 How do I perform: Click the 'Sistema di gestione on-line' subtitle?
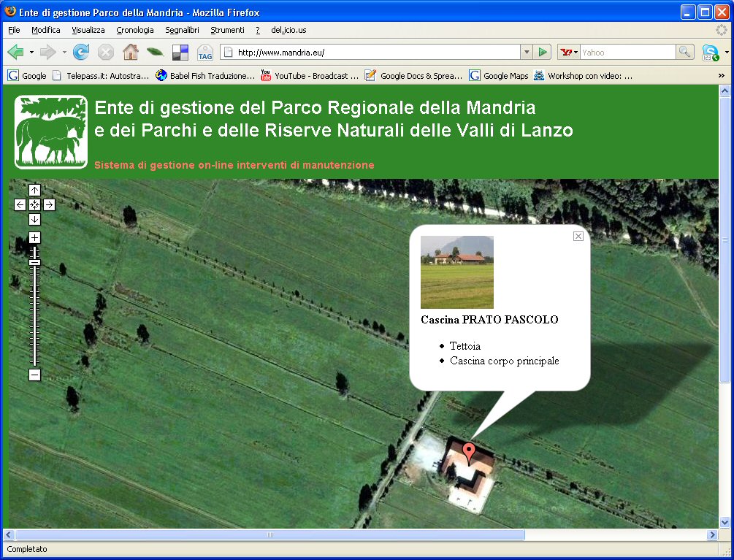(234, 165)
